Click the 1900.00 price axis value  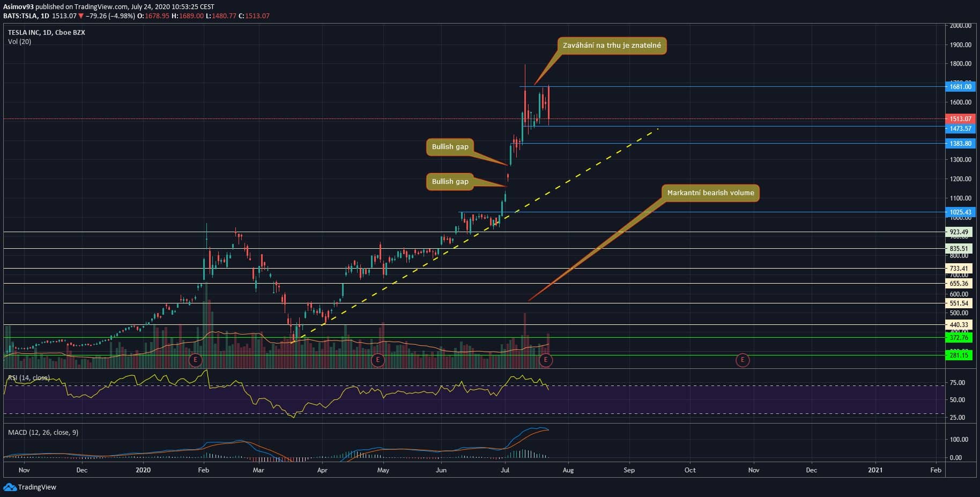961,45
